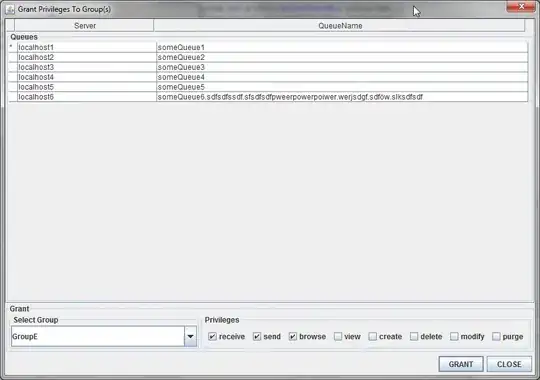540x380 pixels.
Task: Click the someQueue3 queue name cell
Action: (342, 67)
